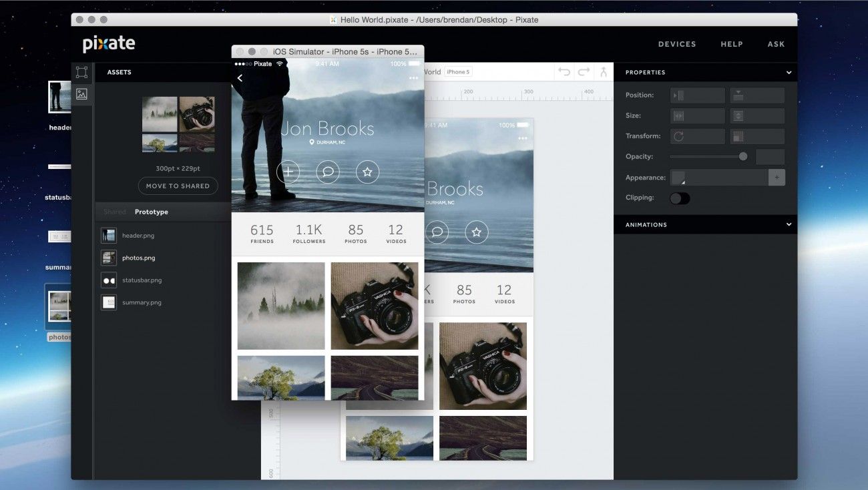
Task: Click the chat bubble circle on canvas
Action: click(x=437, y=232)
